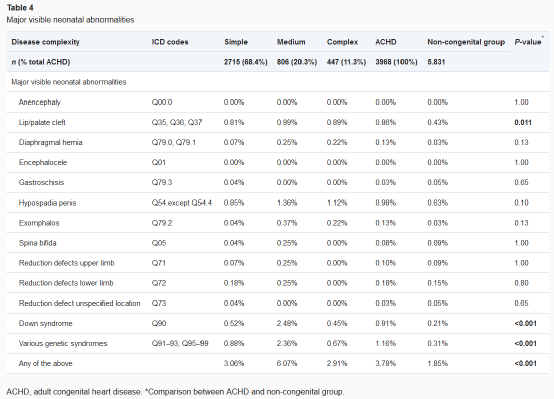The height and width of the screenshot is (399, 554).
Task: Select the Disease complexity column header
Action: [46, 42]
